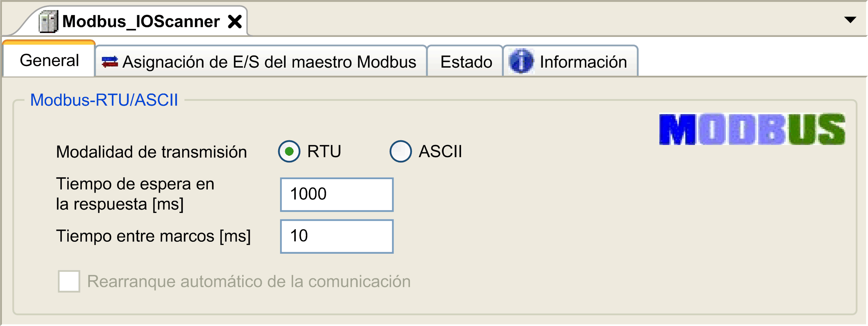
Task: Click the Tiempo entre marcos label
Action: point(153,236)
